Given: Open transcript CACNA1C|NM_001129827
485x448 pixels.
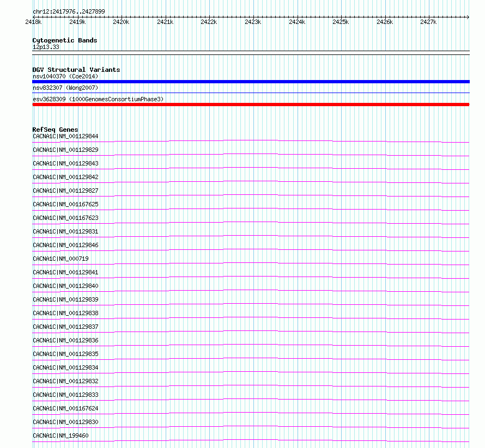Looking at the screenshot, I should (x=65, y=191).
